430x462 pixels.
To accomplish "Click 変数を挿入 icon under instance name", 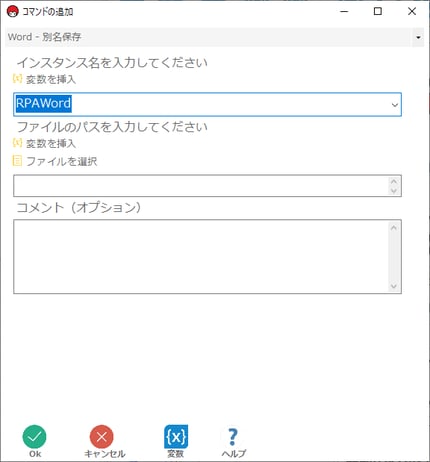I will [17, 79].
